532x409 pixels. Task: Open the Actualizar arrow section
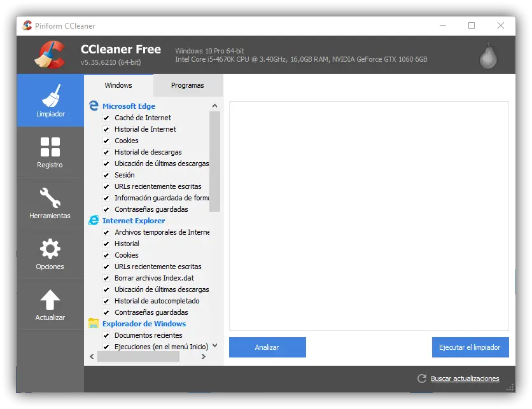tap(50, 305)
